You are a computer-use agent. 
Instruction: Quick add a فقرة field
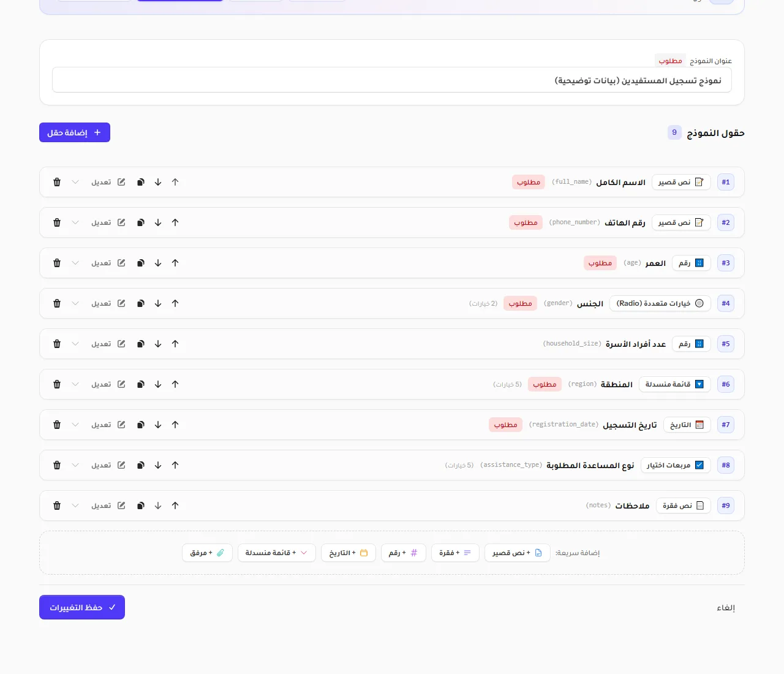pos(455,553)
